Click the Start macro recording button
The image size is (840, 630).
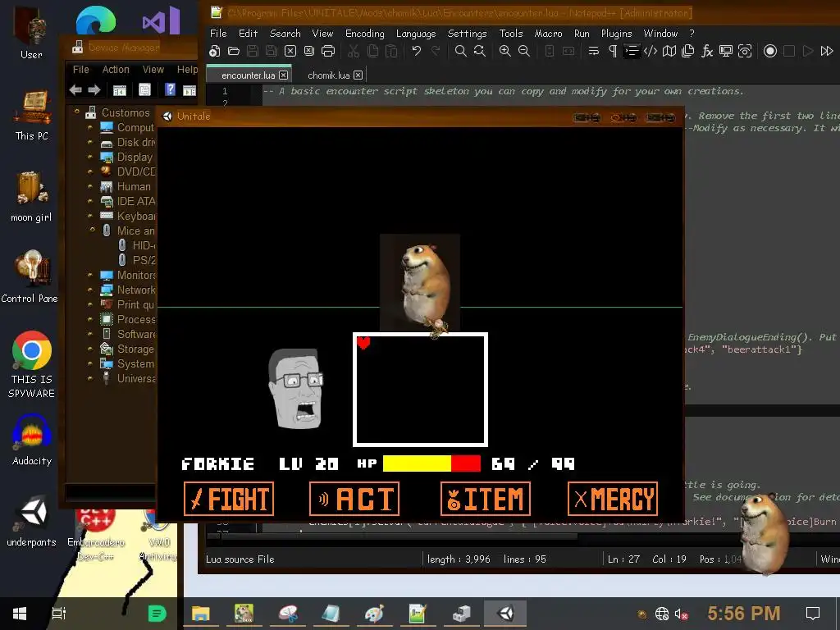pos(769,51)
